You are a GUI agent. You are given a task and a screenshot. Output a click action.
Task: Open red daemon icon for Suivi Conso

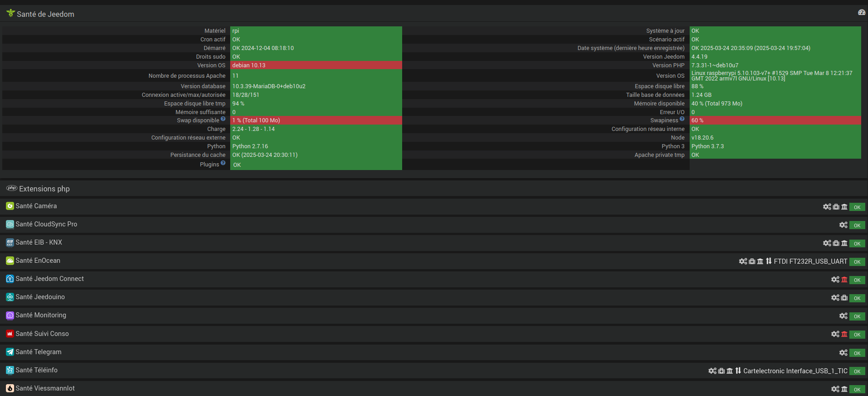click(x=844, y=334)
